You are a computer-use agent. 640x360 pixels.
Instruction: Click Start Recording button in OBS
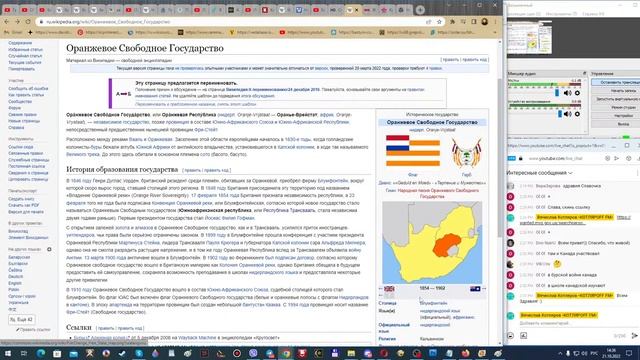616,91
